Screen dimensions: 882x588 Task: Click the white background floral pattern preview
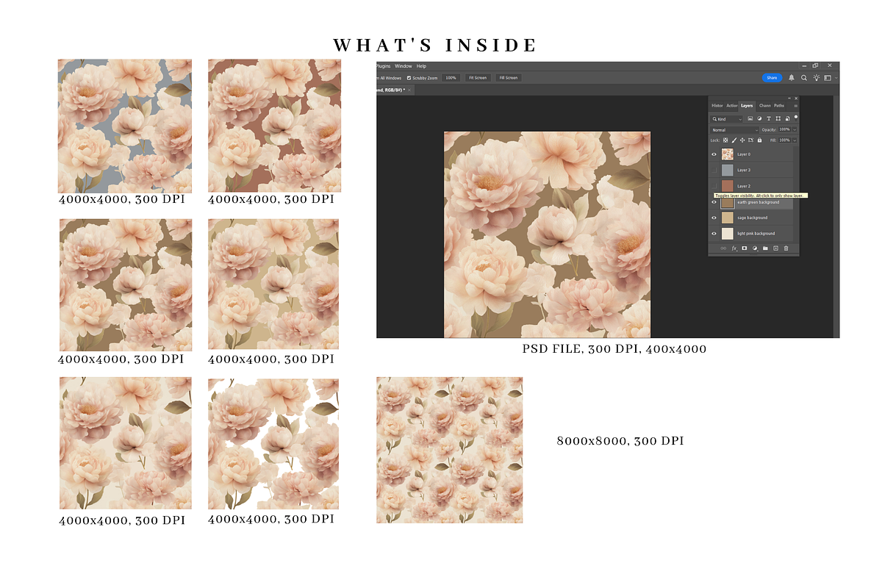tap(273, 444)
